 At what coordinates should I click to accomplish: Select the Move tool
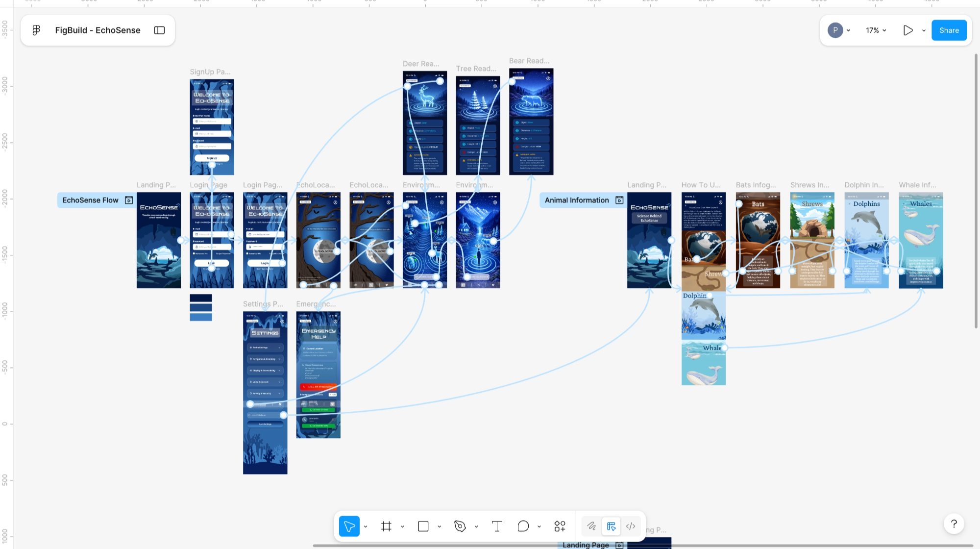[349, 526]
